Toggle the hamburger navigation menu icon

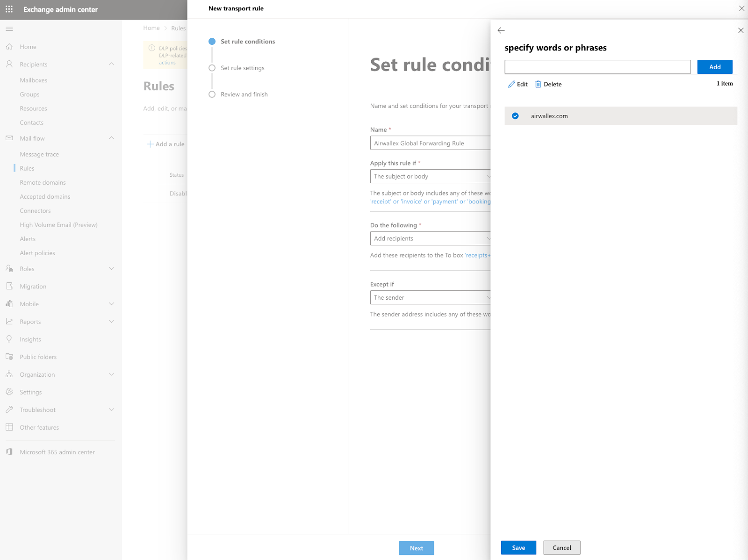[9, 29]
